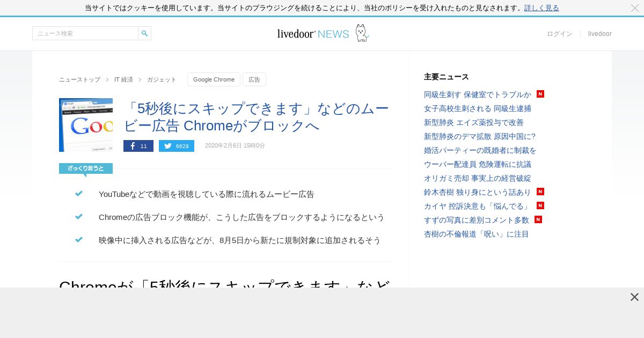Go to ニューストップ breadcrumb
Screen dimensions: 644x338
pyautogui.click(x=79, y=79)
